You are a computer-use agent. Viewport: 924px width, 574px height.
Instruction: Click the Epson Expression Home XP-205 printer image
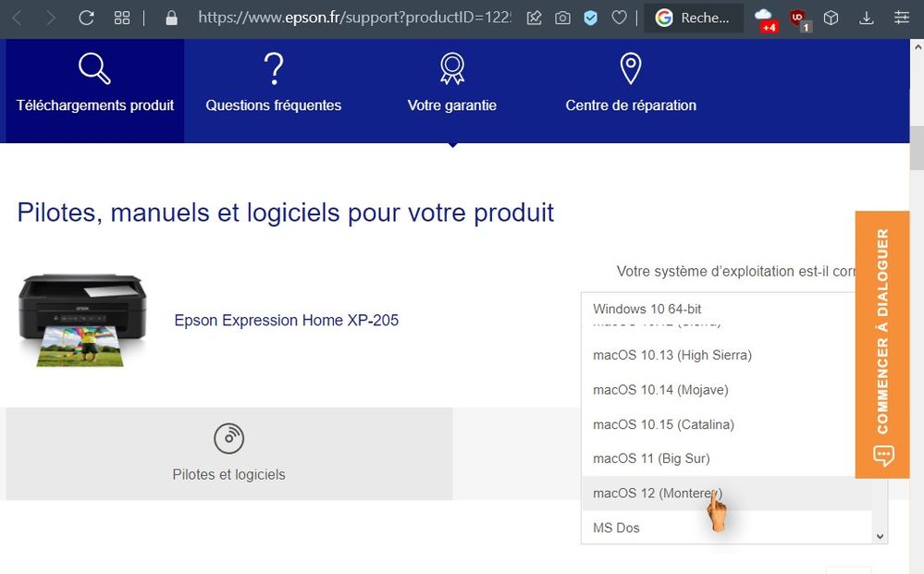(x=82, y=320)
